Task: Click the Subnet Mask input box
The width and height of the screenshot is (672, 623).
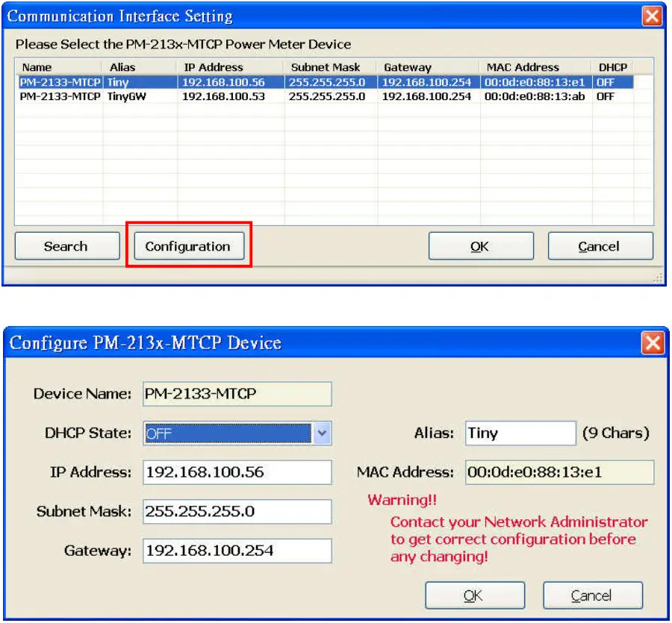Action: (x=236, y=511)
